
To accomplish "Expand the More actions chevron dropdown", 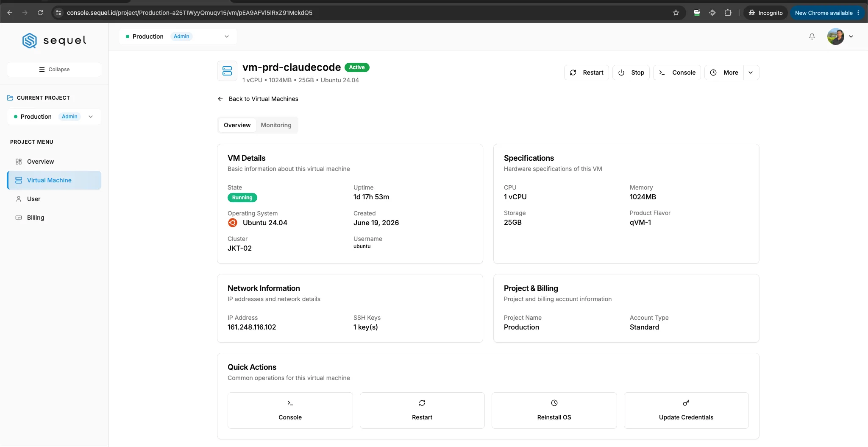I will 751,73.
